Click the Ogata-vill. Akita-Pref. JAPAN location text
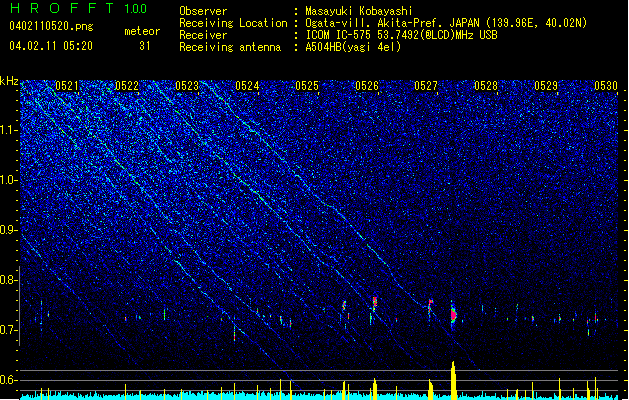The width and height of the screenshot is (629, 400). (446, 23)
